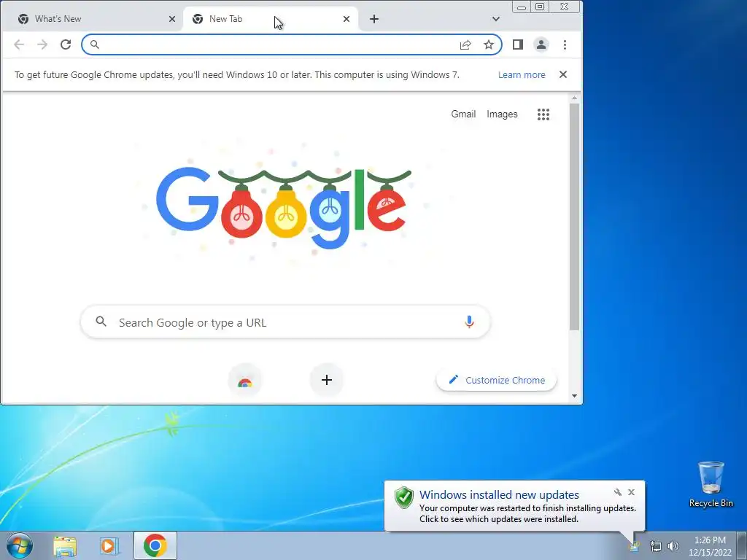Follow the Learn more link
The image size is (747, 560).
tap(522, 75)
